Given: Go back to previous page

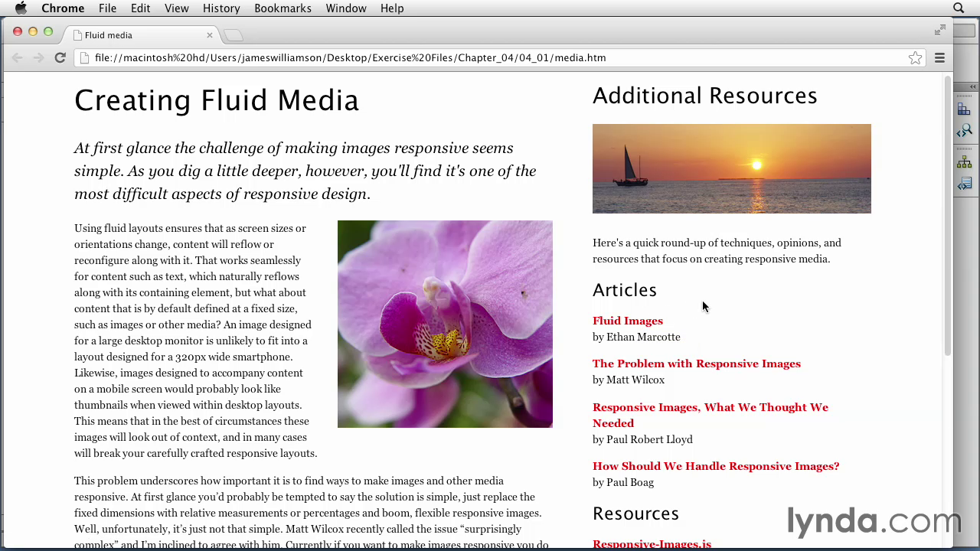Looking at the screenshot, I should (x=18, y=57).
